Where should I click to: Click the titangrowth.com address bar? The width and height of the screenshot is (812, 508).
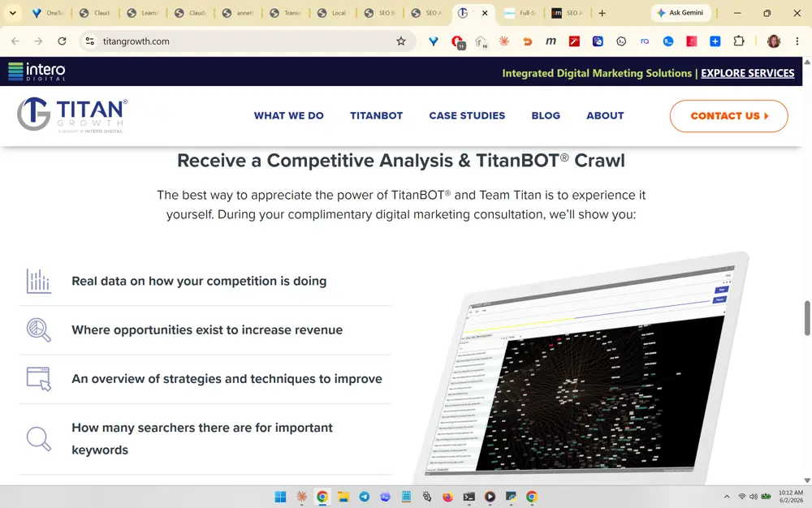pos(248,41)
